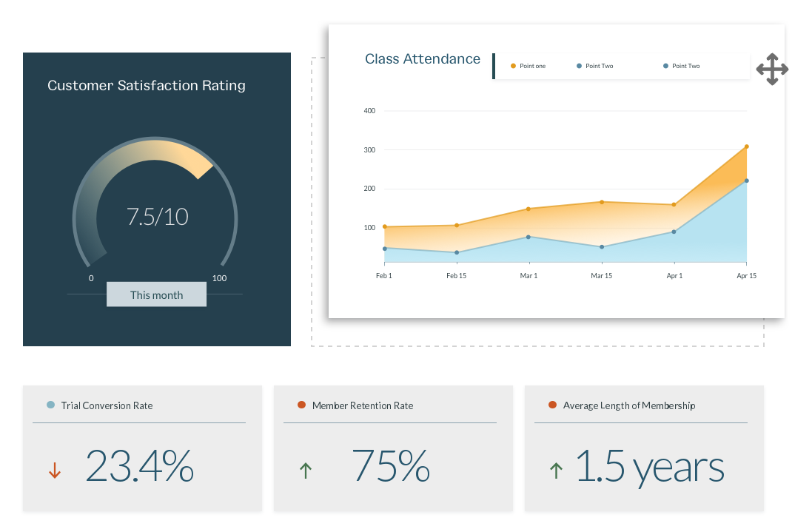Select the Class Attendance chart title

(x=423, y=58)
